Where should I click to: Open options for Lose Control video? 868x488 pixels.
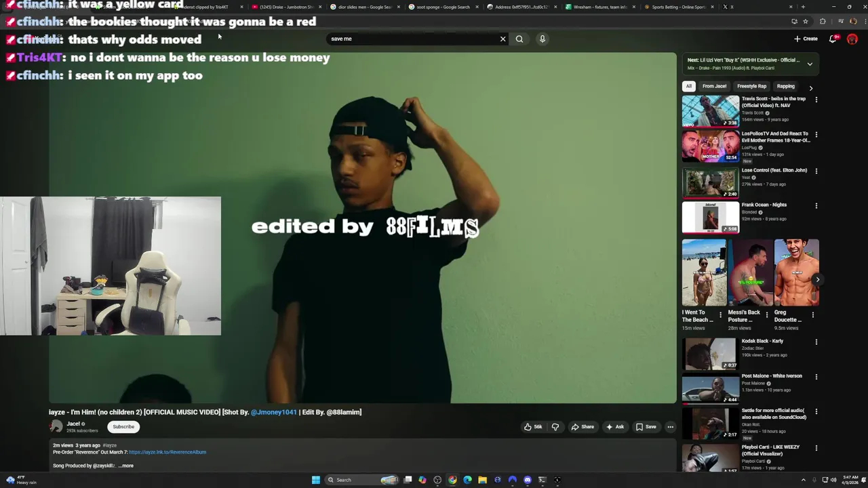pyautogui.click(x=816, y=171)
